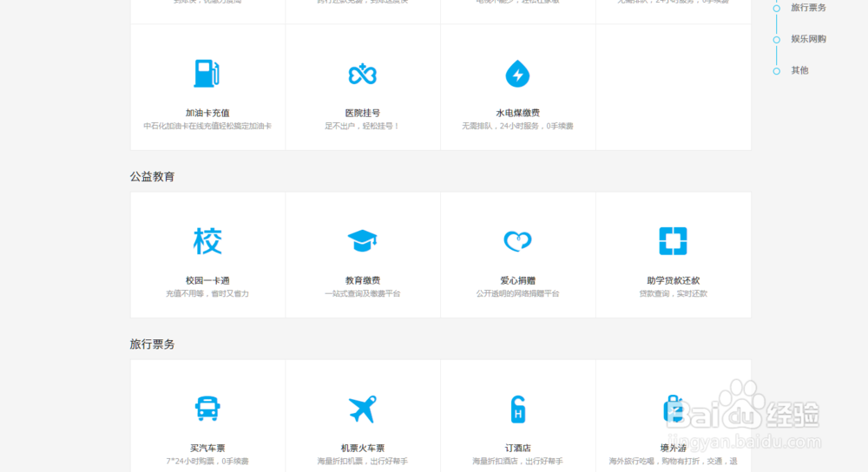Viewport: 868px width, 472px height.
Task: Open 助学贷款还款 title link
Action: point(674,280)
